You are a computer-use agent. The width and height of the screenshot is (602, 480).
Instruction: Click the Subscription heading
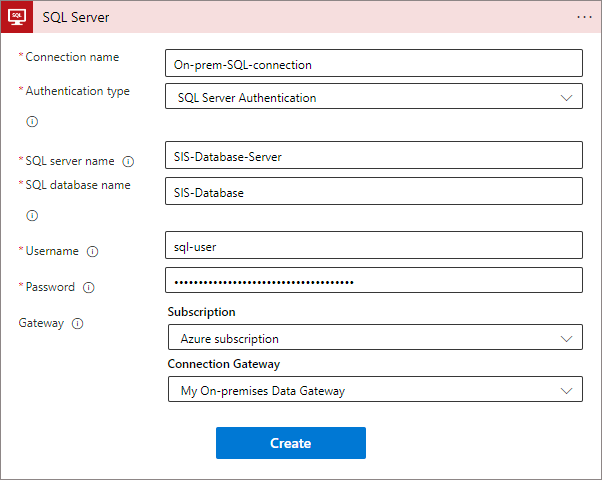pyautogui.click(x=201, y=312)
